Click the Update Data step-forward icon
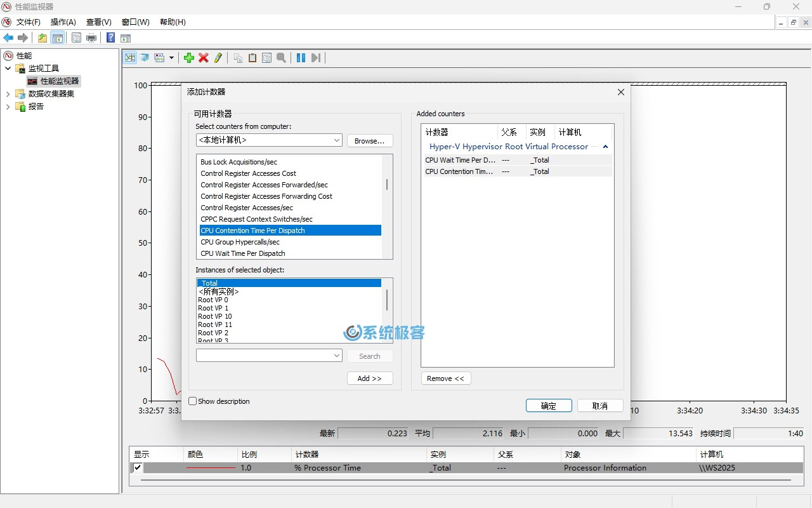 coord(315,58)
